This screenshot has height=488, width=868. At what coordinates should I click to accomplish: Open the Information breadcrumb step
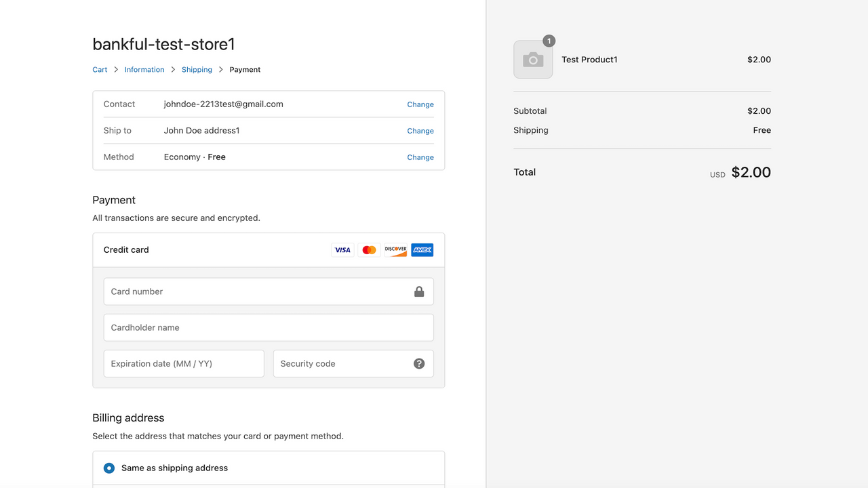click(144, 70)
